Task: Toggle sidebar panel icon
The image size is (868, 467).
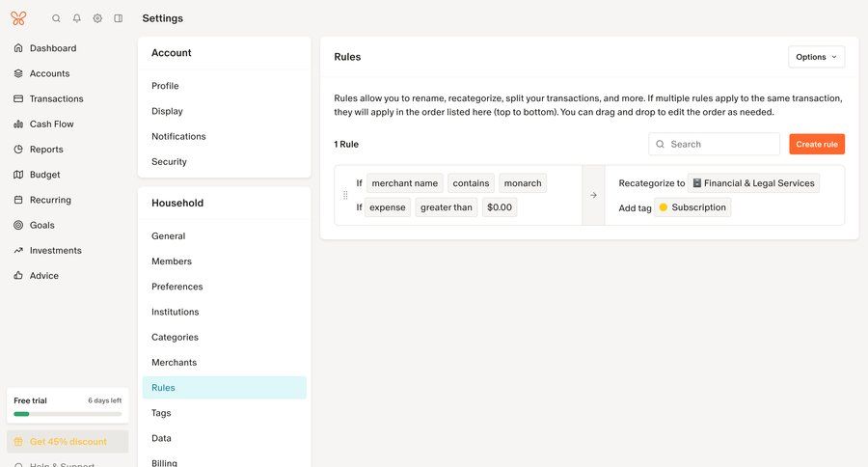Action: tap(119, 18)
